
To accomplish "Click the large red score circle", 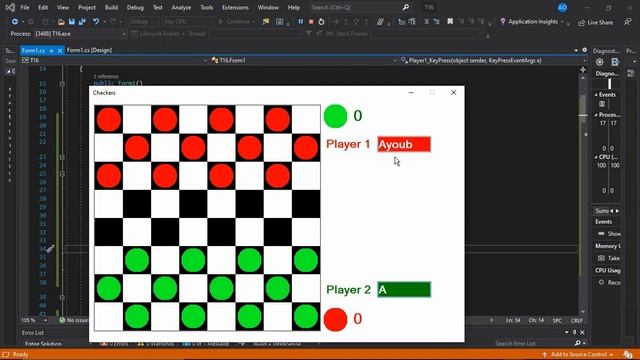I will pyautogui.click(x=335, y=319).
